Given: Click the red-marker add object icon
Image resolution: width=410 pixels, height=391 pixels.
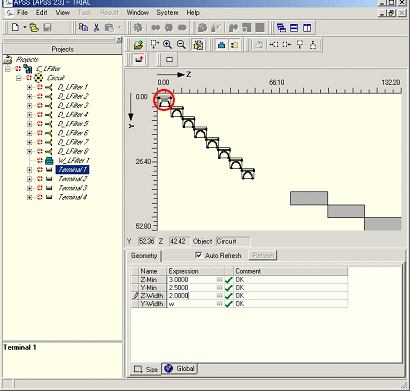Looking at the screenshot, I should click(x=139, y=60).
